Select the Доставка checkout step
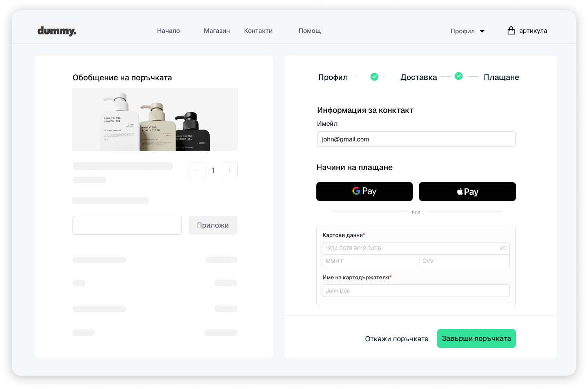 419,77
